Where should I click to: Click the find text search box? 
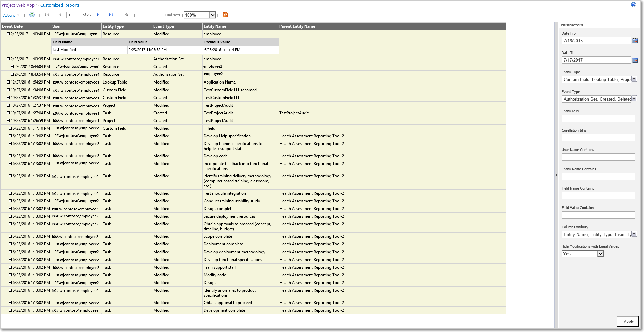pyautogui.click(x=150, y=15)
